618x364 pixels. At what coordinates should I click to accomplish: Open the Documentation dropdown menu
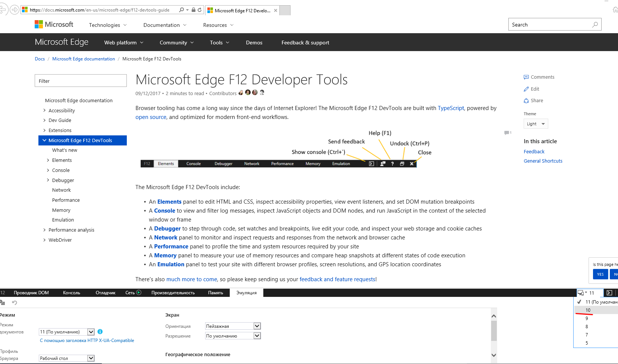[165, 25]
